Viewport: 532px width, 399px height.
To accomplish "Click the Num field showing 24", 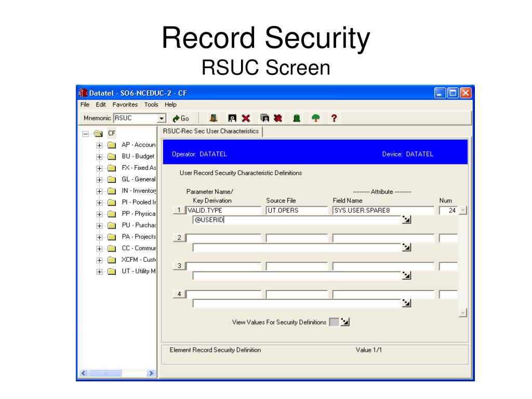I will (x=448, y=210).
